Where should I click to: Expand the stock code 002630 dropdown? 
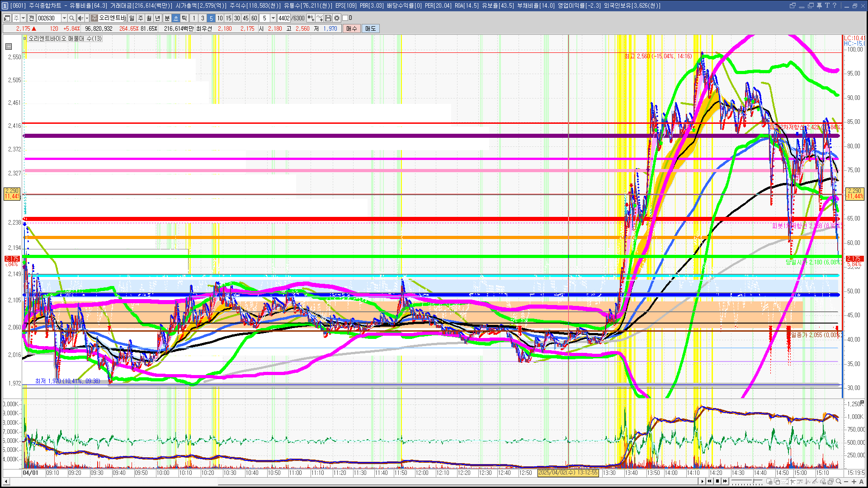click(x=64, y=18)
